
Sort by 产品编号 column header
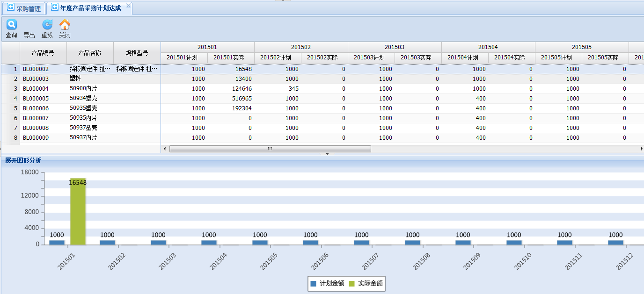pyautogui.click(x=43, y=53)
